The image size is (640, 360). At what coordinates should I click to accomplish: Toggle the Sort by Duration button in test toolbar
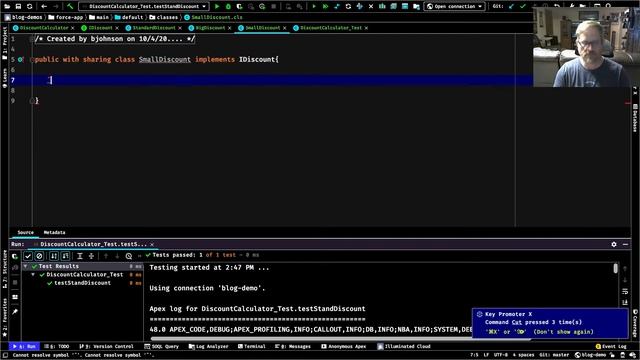65,256
